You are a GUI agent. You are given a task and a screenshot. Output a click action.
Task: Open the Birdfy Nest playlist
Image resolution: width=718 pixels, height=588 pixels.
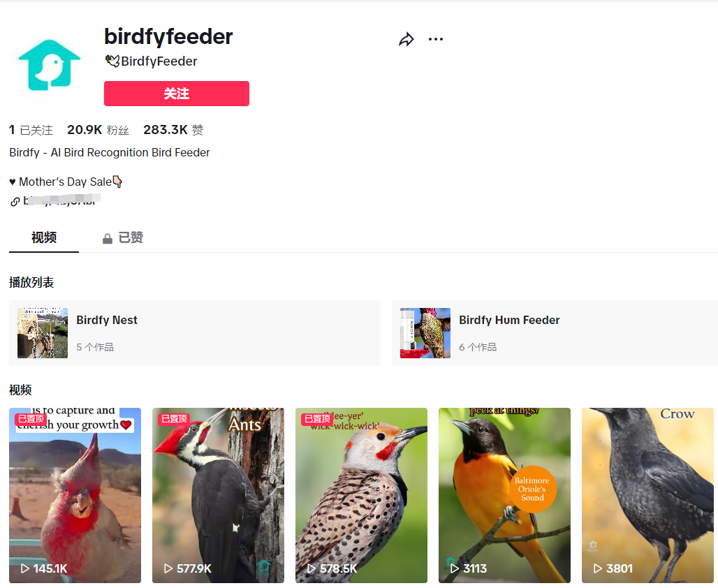click(x=195, y=333)
